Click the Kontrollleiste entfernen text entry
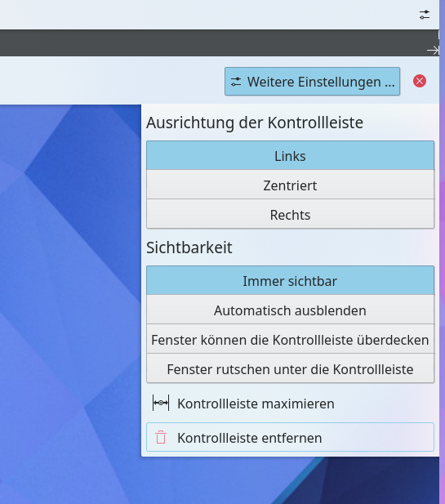The image size is (445, 504). coord(250,438)
